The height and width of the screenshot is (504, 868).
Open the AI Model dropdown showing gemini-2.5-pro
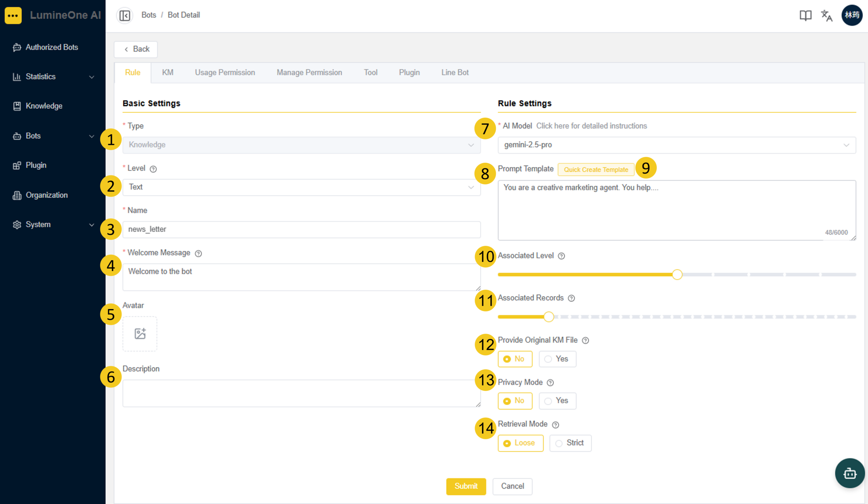coord(676,145)
